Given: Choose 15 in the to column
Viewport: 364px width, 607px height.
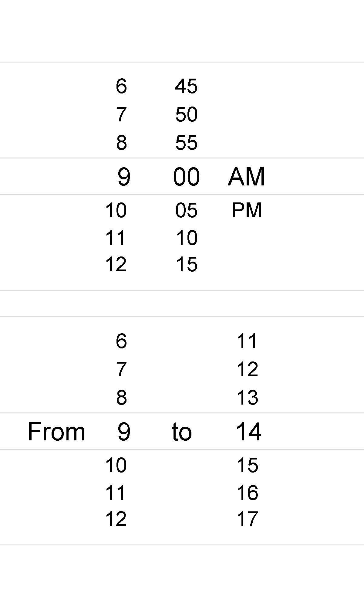Looking at the screenshot, I should (x=247, y=465).
